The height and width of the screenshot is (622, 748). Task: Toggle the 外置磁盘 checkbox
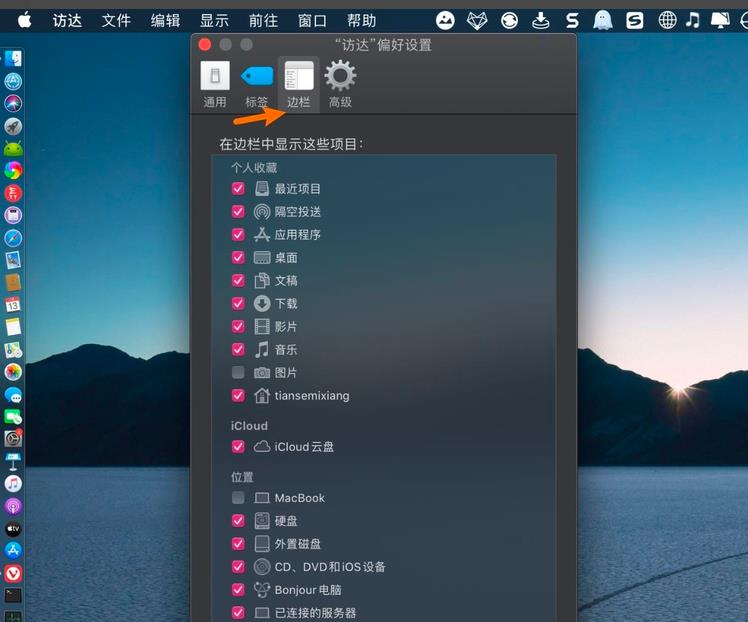(x=238, y=543)
